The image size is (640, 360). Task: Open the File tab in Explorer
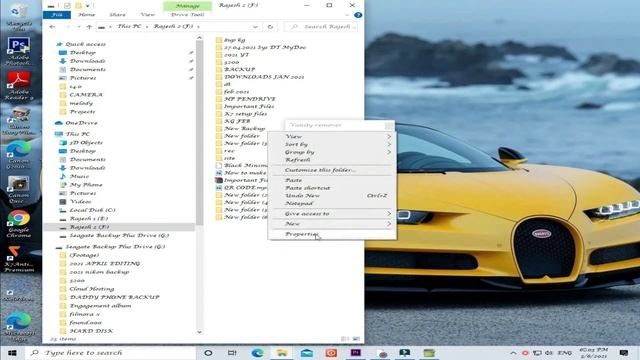[x=57, y=15]
